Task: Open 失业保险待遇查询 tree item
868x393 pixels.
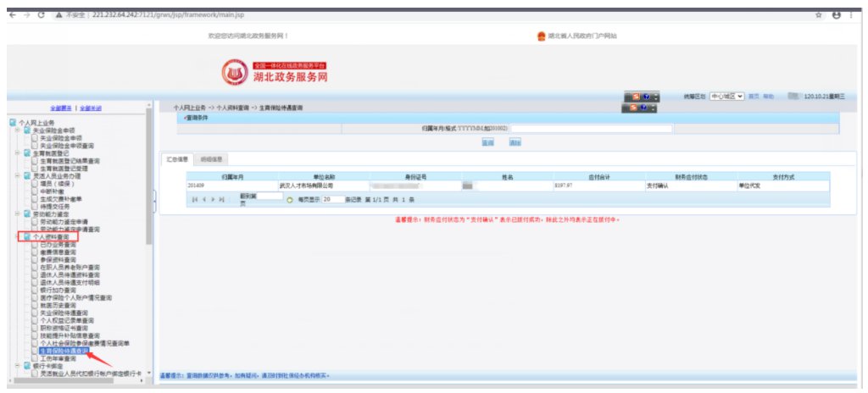Action: [64, 313]
